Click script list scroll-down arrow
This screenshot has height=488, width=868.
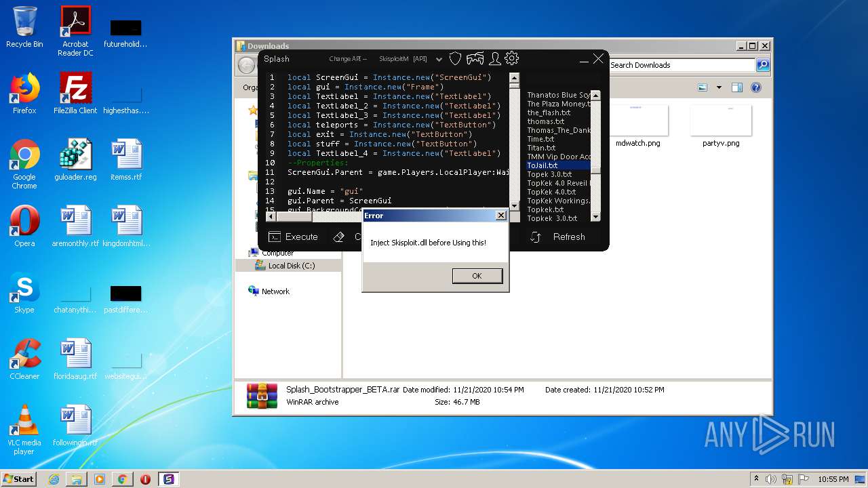[x=595, y=217]
